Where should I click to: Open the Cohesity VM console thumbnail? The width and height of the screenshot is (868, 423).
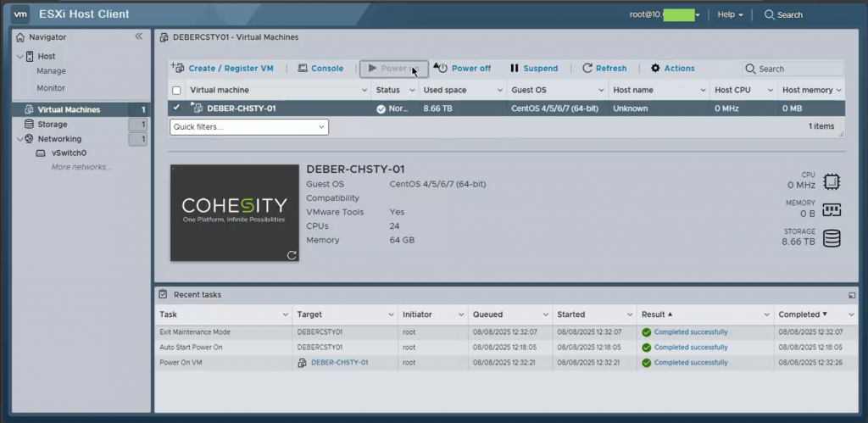235,212
